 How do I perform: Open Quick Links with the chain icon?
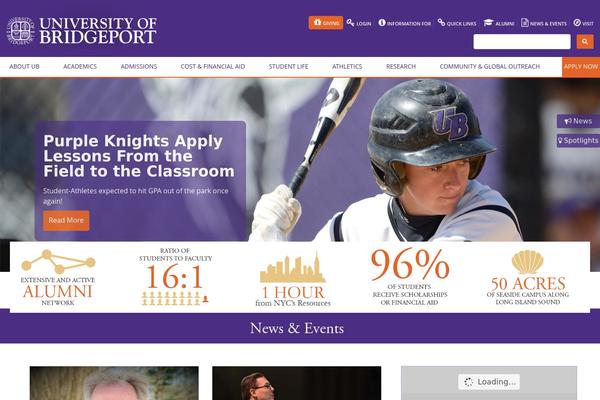click(441, 23)
